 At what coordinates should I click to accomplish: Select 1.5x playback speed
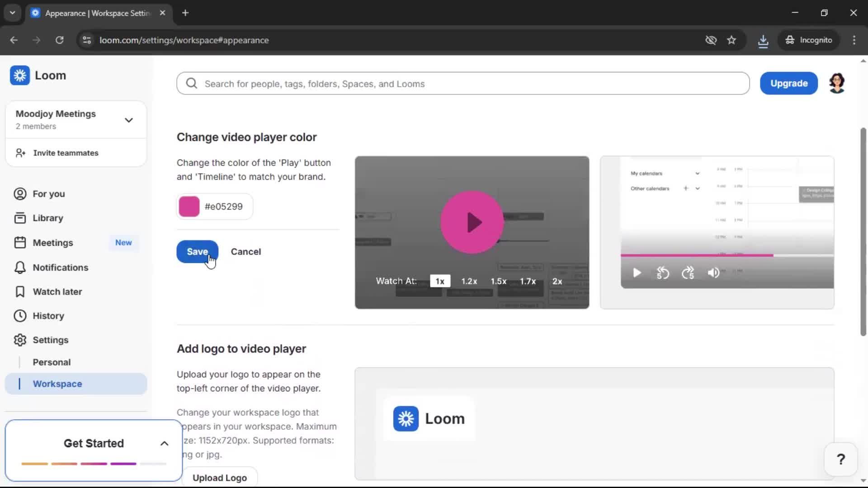[x=499, y=281]
